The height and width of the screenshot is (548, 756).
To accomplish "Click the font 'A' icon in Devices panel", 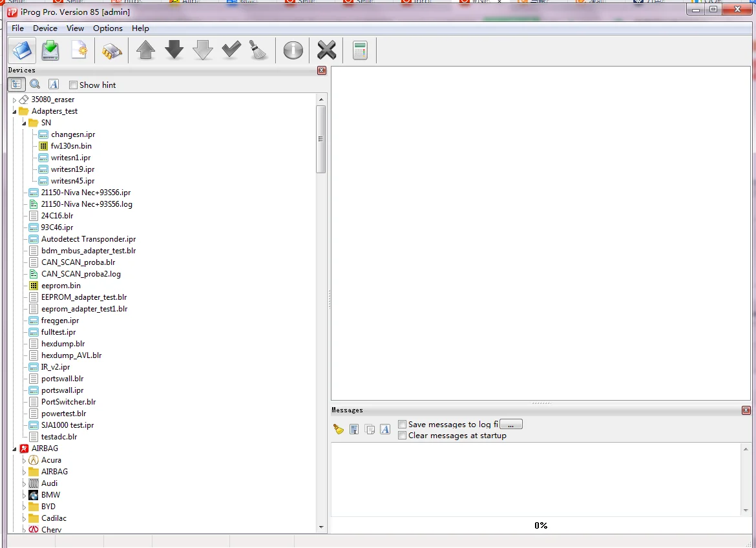I will pos(54,84).
